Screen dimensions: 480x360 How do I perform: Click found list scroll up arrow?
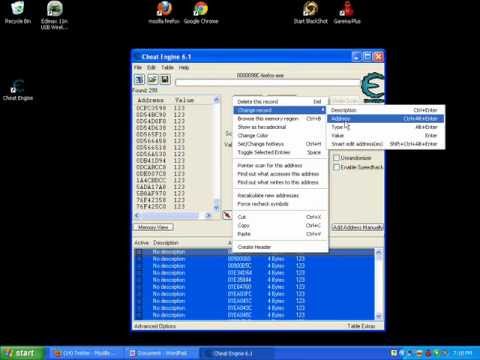(216, 100)
